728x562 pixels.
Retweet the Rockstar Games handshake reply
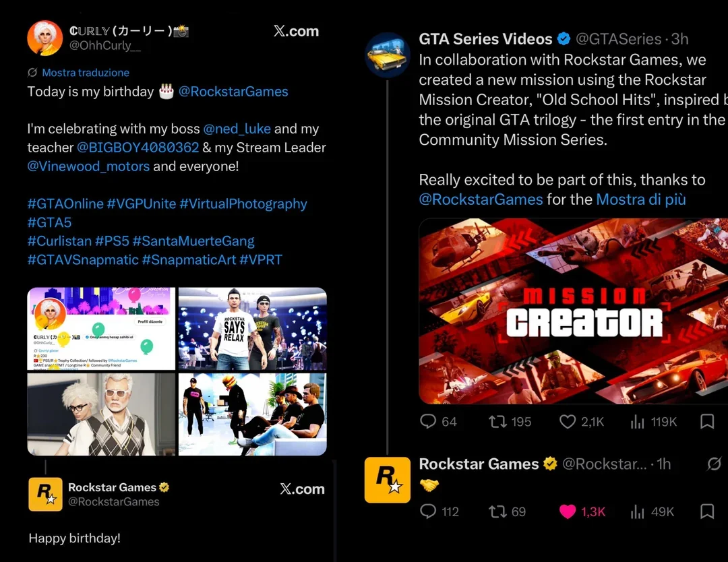[497, 511]
